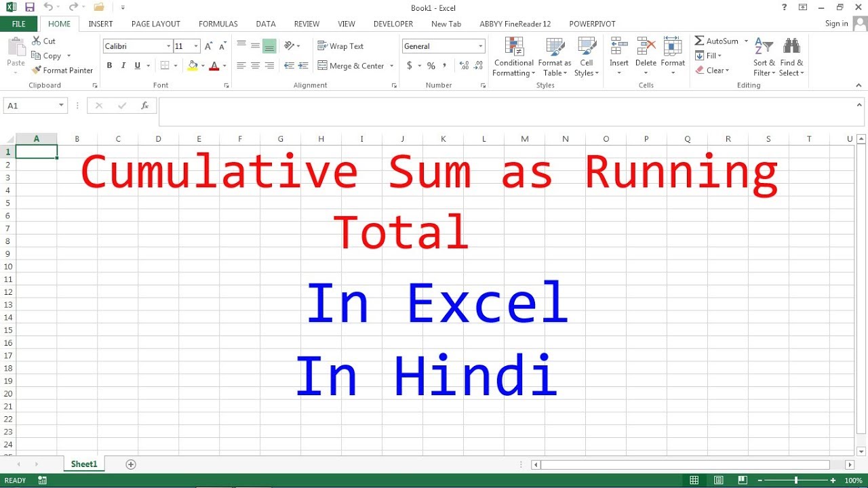This screenshot has width=868, height=488.
Task: Toggle Center horizontal alignment
Action: pos(255,66)
